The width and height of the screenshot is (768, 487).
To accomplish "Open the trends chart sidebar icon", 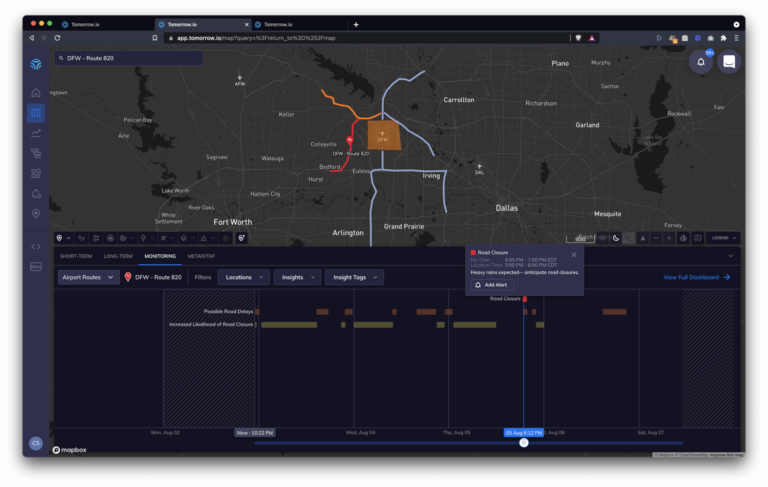I will 36,133.
